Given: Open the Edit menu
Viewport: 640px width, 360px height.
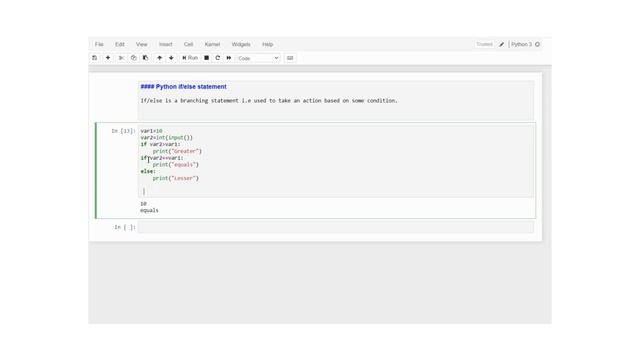Looking at the screenshot, I should 120,44.
